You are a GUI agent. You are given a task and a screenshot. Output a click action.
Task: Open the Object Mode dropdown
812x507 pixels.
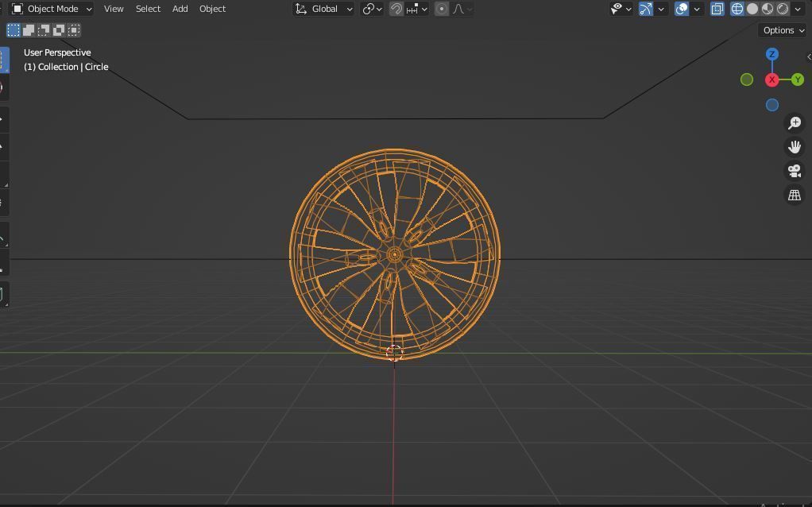[50, 9]
